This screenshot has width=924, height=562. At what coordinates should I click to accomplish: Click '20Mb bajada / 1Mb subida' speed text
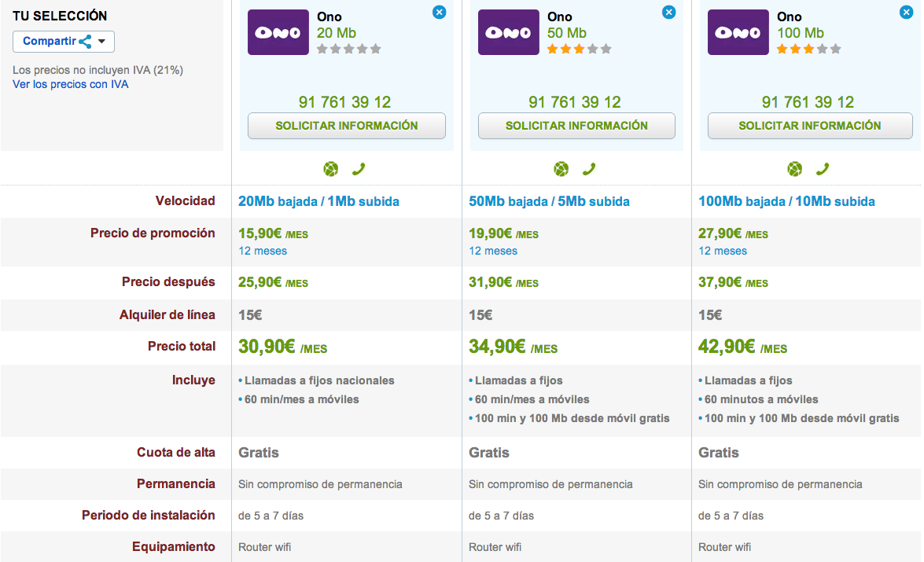[x=318, y=201]
